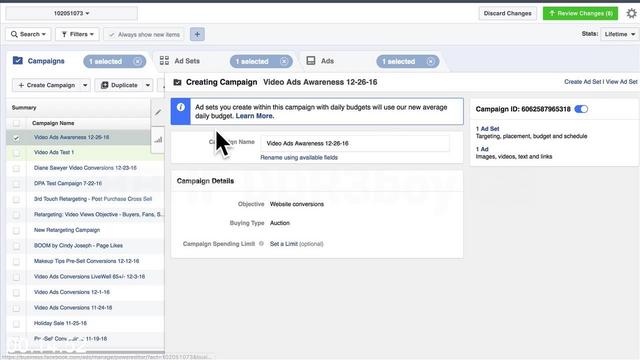Click the campaign list horizontal scrollbar
This screenshot has height=360, width=640.
[86, 352]
